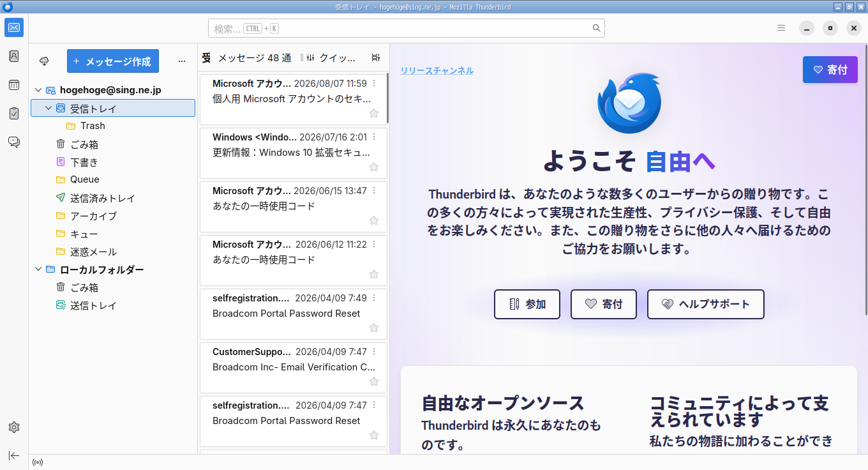Open the Calendar space
This screenshot has height=470, width=868.
[x=14, y=85]
